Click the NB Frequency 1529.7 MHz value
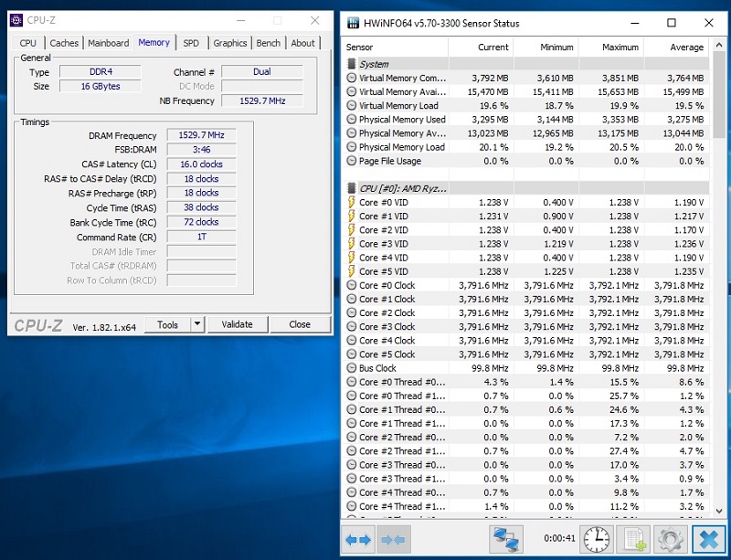The image size is (731, 560). point(262,100)
